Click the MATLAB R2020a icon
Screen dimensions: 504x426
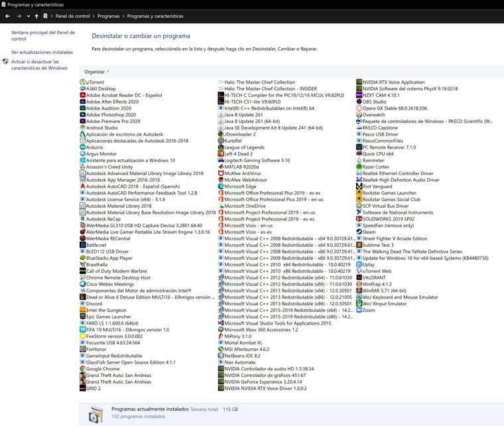(221, 167)
